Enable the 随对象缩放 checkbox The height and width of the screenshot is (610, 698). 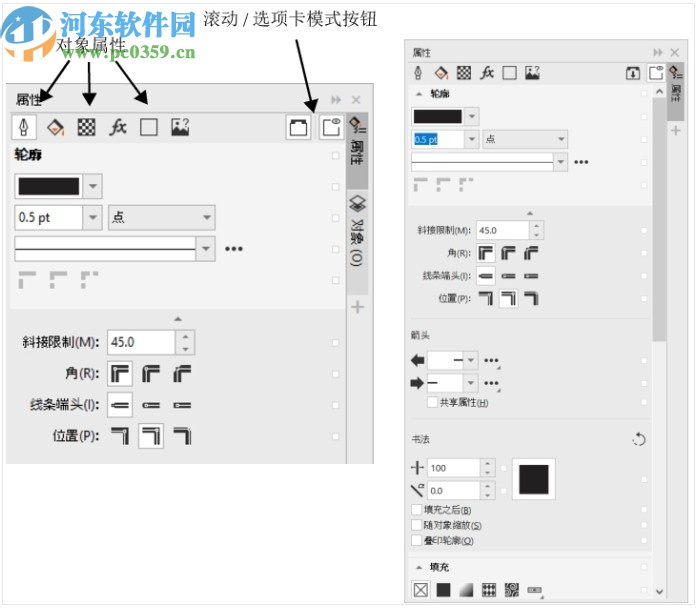(x=417, y=525)
